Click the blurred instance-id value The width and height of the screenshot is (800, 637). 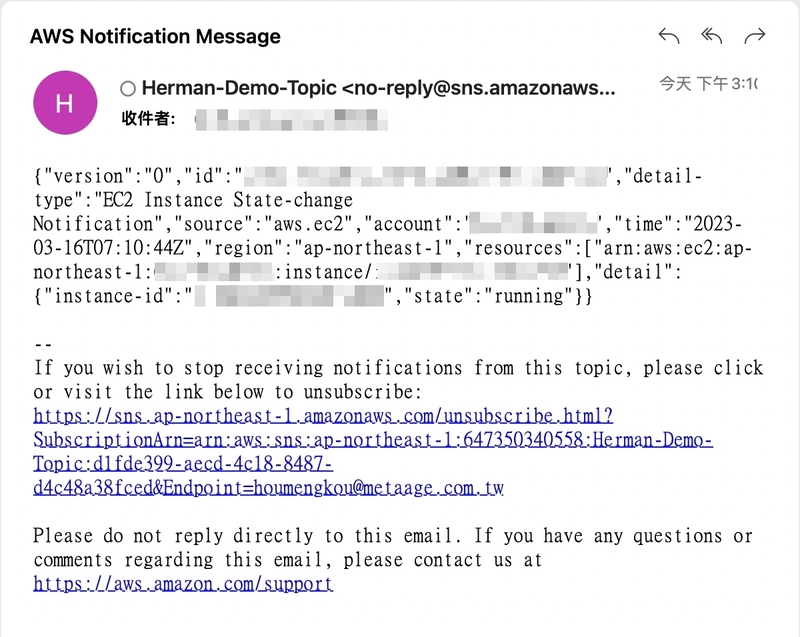[289, 296]
